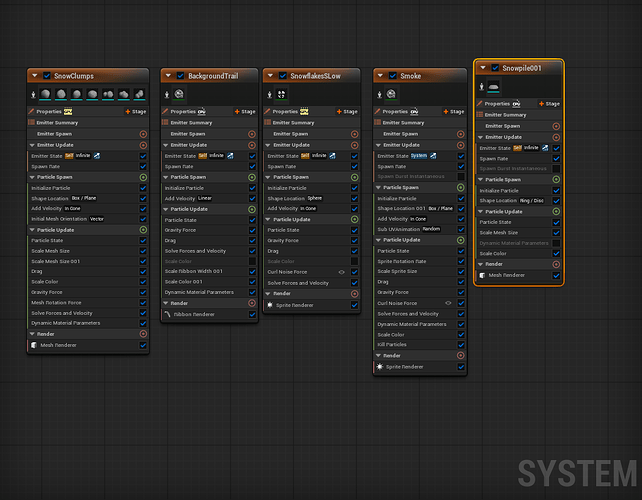Click the CPU sim icon beside Snowpile001 Properties
This screenshot has height=500, width=642.
pyautogui.click(x=515, y=104)
